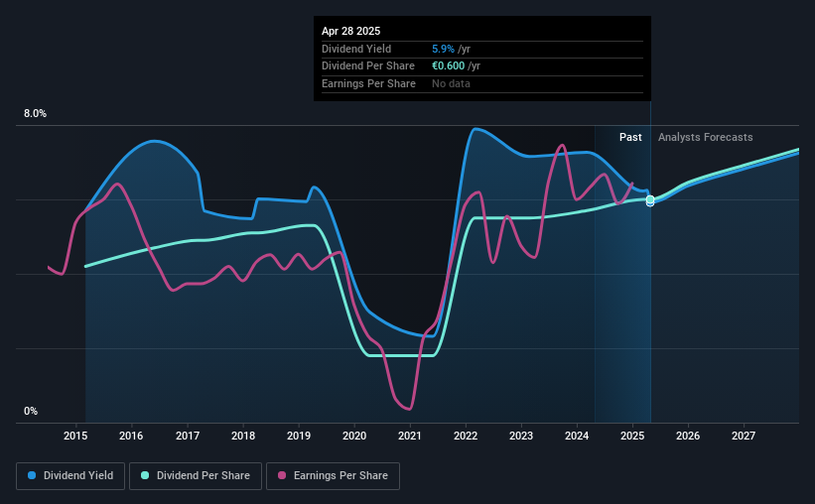Click the No data earnings value

tap(451, 83)
